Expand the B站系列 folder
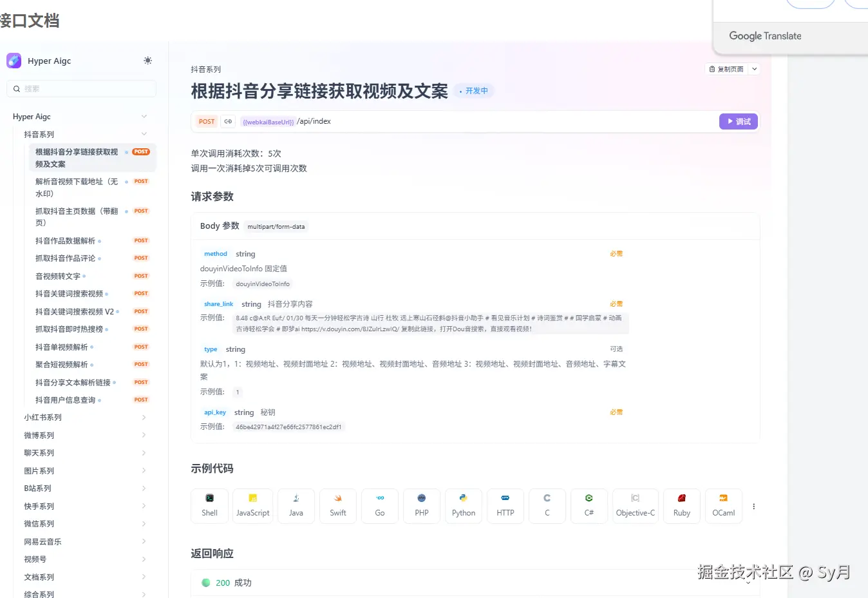 coord(85,488)
